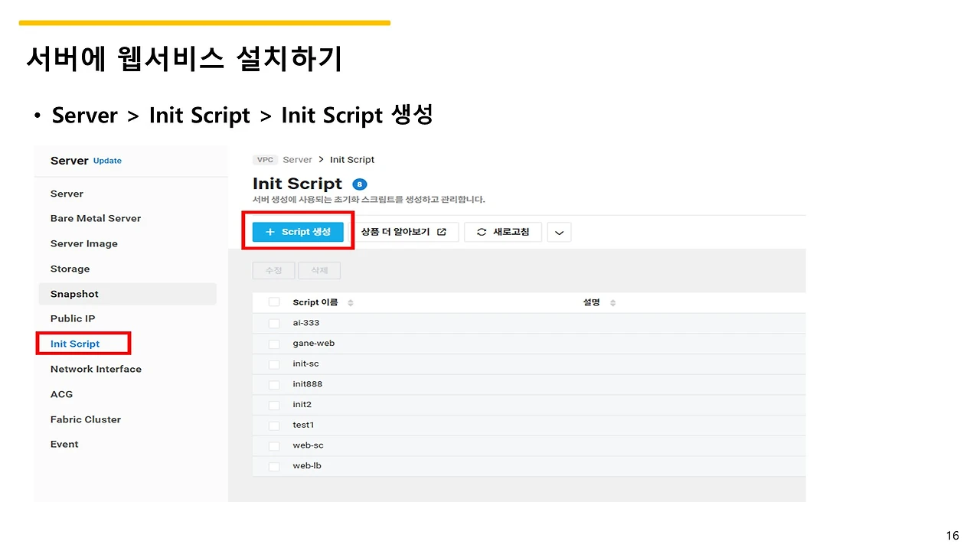This screenshot has height=551, width=980.
Task: Click the test1 script name
Action: tap(303, 425)
